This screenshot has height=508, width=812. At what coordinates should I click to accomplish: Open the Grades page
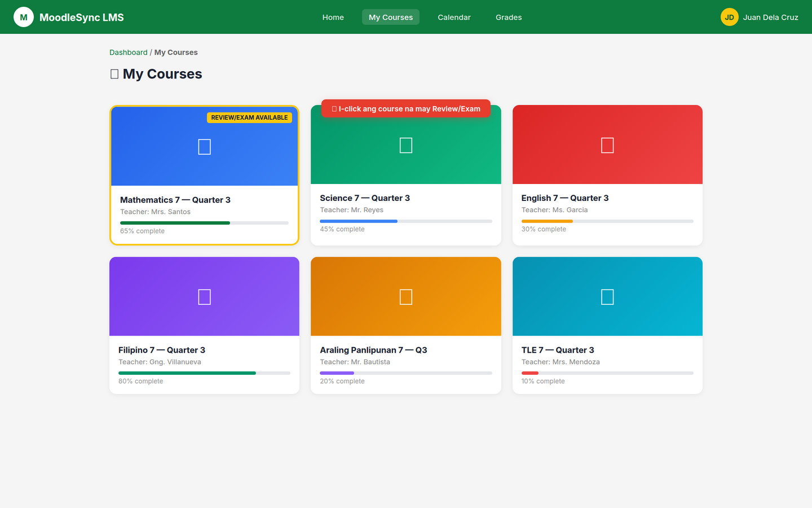508,17
